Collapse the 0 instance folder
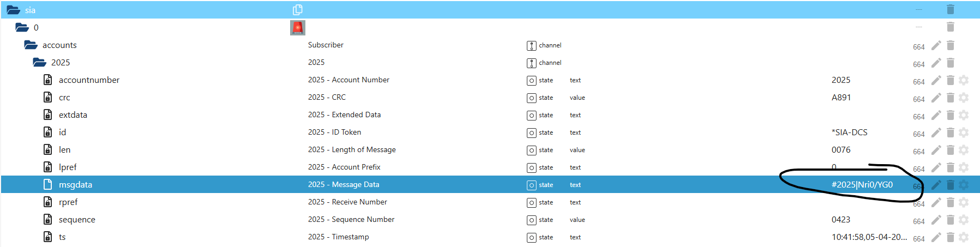 pyautogui.click(x=22, y=27)
